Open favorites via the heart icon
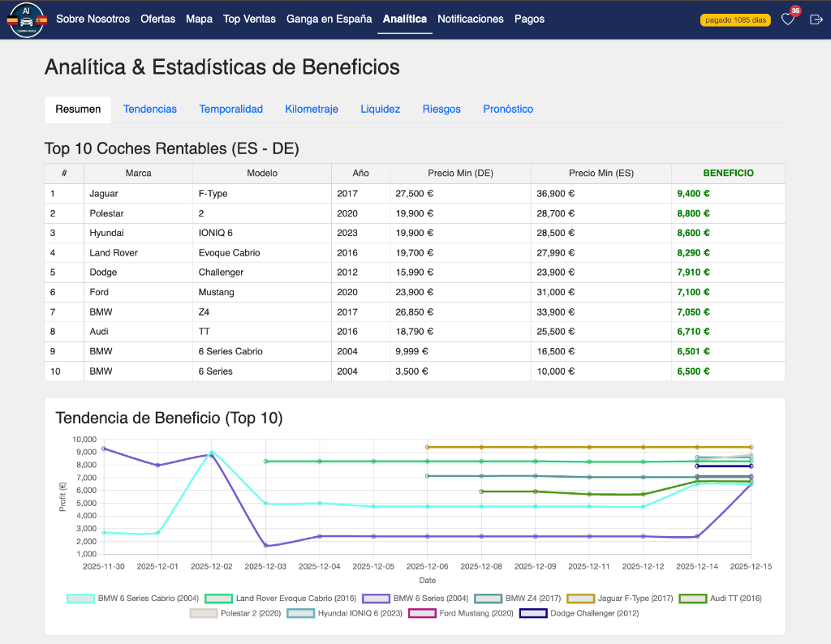This screenshot has height=644, width=831. point(787,19)
